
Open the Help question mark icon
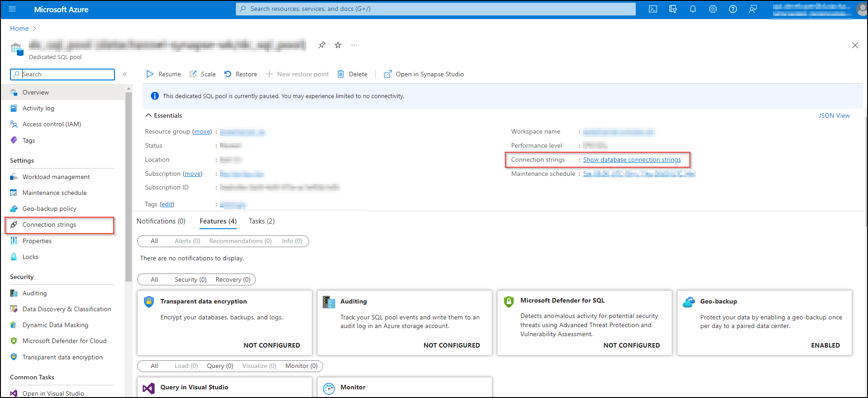click(x=733, y=9)
